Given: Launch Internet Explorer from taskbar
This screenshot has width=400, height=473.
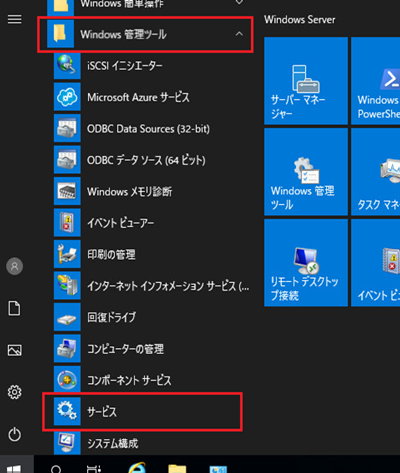Looking at the screenshot, I should pos(137,467).
